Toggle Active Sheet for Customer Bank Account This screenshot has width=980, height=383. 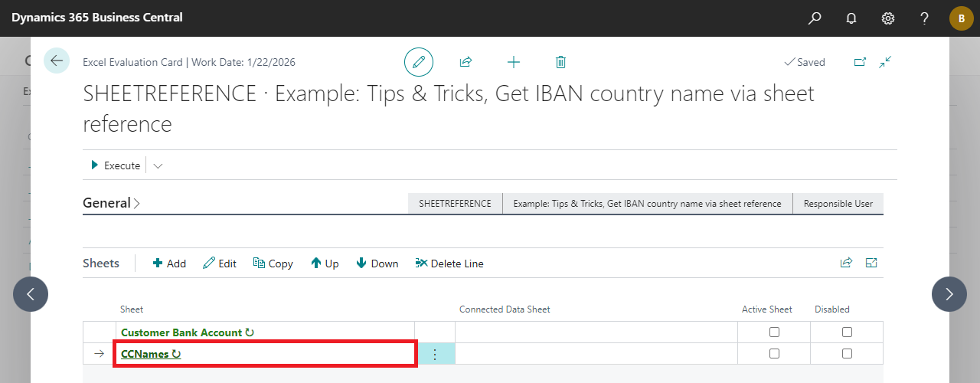coord(774,332)
